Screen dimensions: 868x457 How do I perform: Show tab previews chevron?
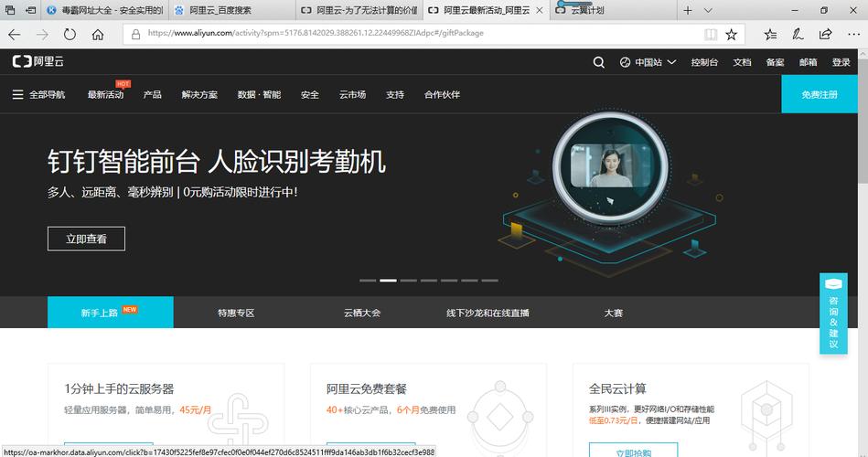tap(708, 10)
